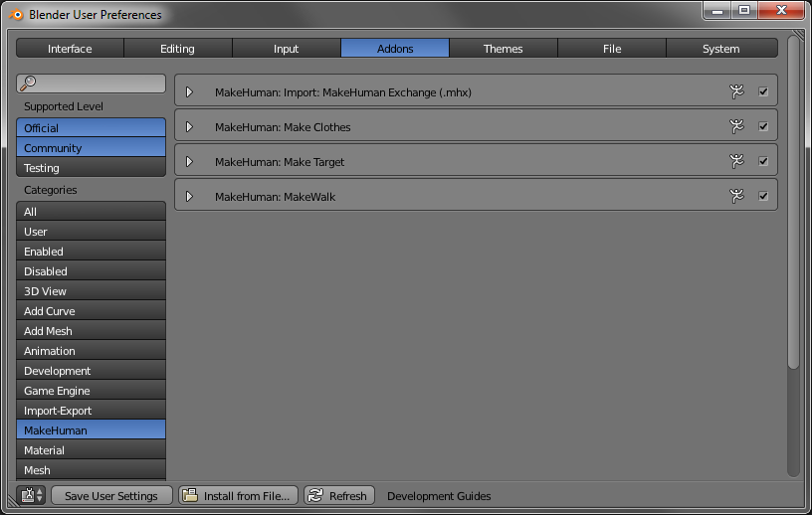812x515 pixels.
Task: Click the Blender logo in the title bar
Action: click(16, 15)
